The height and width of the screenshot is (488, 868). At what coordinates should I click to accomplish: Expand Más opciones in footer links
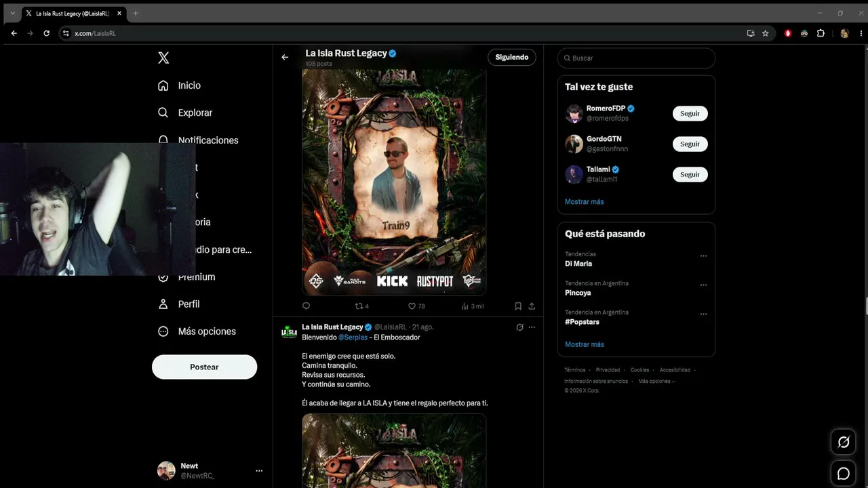point(656,381)
